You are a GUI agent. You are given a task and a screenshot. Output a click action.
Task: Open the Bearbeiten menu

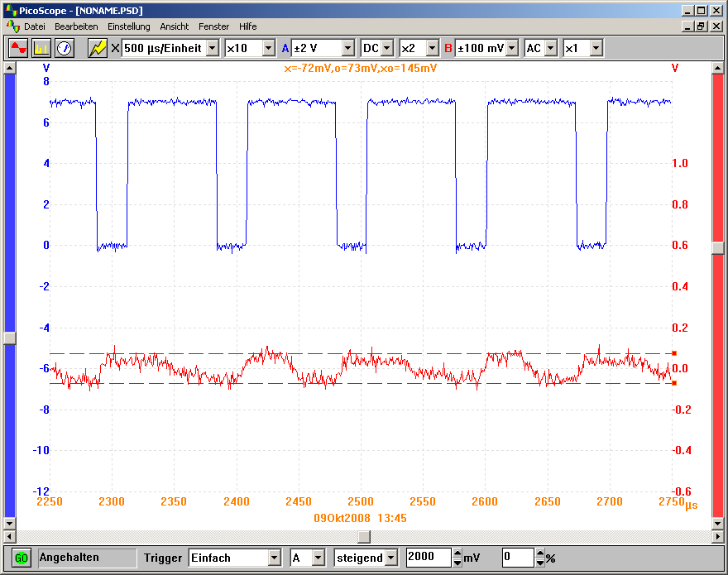click(76, 26)
